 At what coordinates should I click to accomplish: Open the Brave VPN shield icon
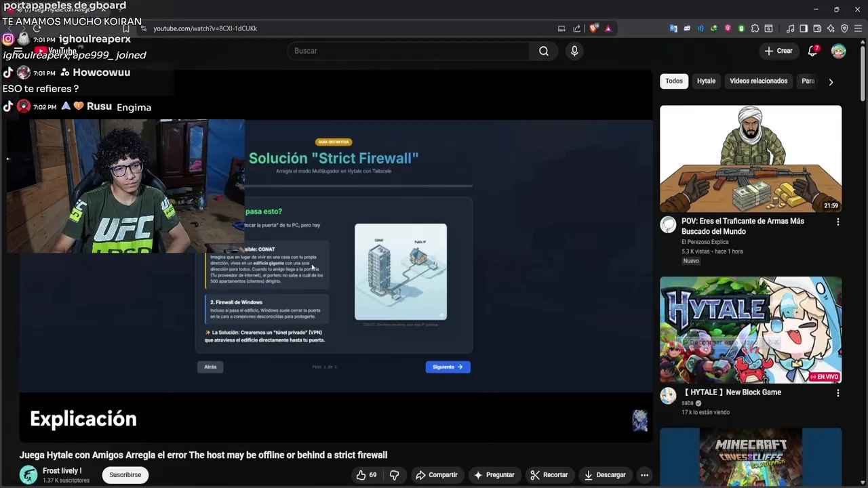coord(844,28)
